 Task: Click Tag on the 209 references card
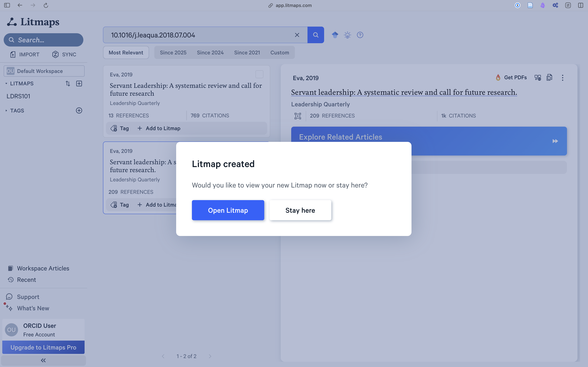(x=120, y=205)
